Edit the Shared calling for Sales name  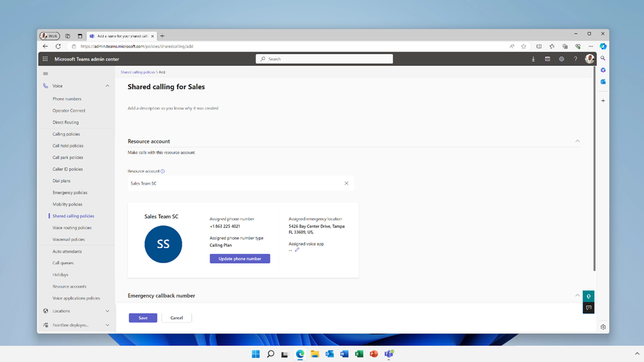tap(166, 87)
